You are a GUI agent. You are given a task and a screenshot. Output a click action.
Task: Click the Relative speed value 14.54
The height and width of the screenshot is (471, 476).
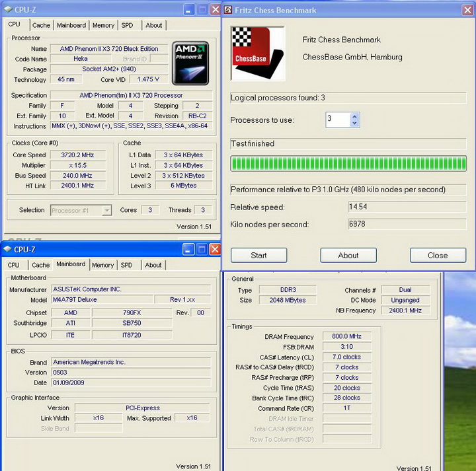click(x=407, y=207)
